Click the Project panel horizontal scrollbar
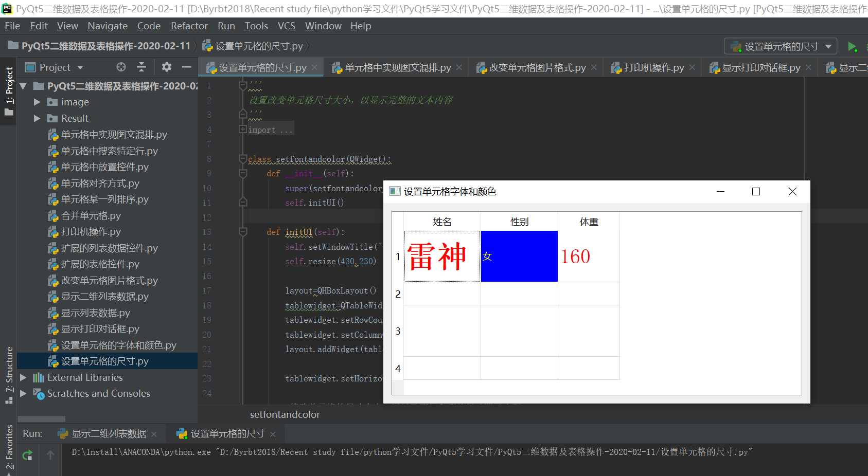 [41, 419]
